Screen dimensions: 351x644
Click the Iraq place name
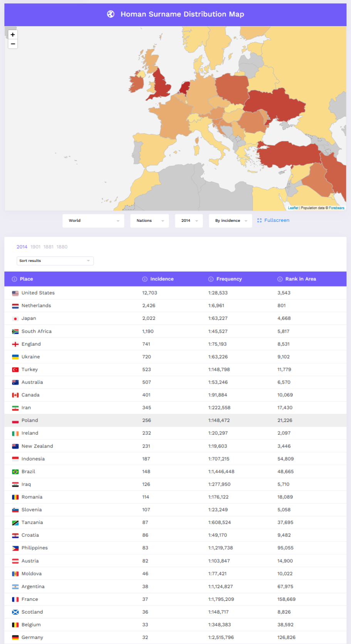click(x=26, y=484)
